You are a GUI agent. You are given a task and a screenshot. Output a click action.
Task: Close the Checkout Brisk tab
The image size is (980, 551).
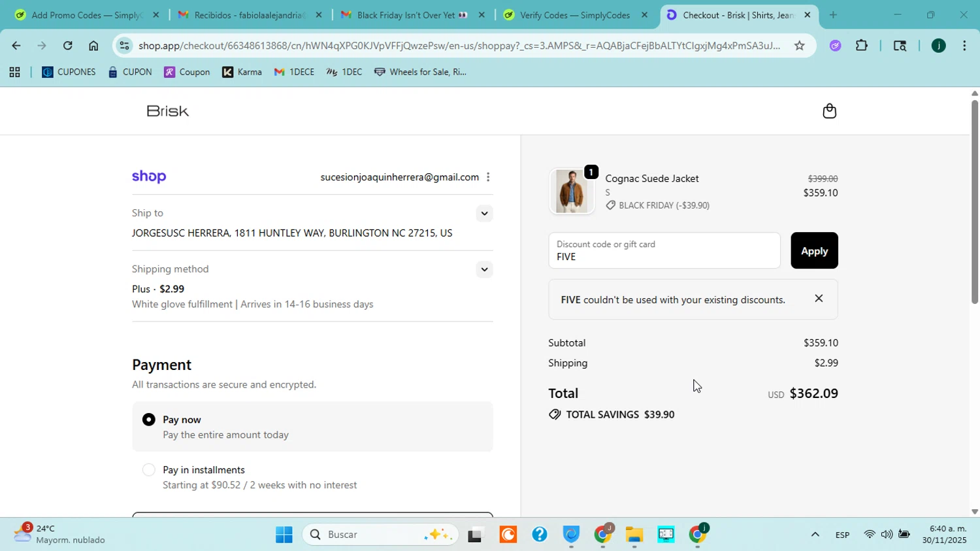pos(807,14)
